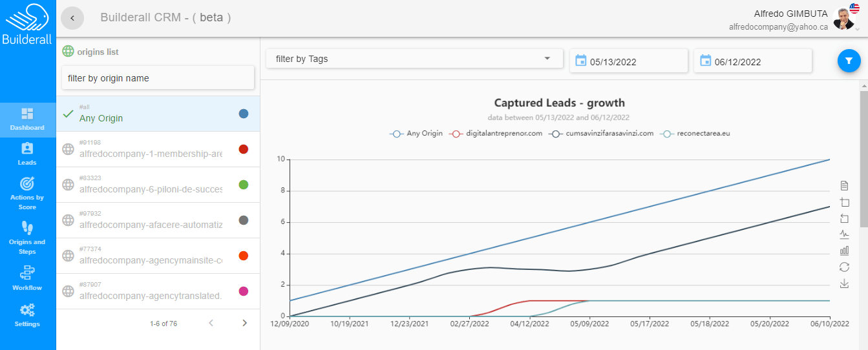
Task: Click the blue filter funnel button
Action: pos(849,61)
